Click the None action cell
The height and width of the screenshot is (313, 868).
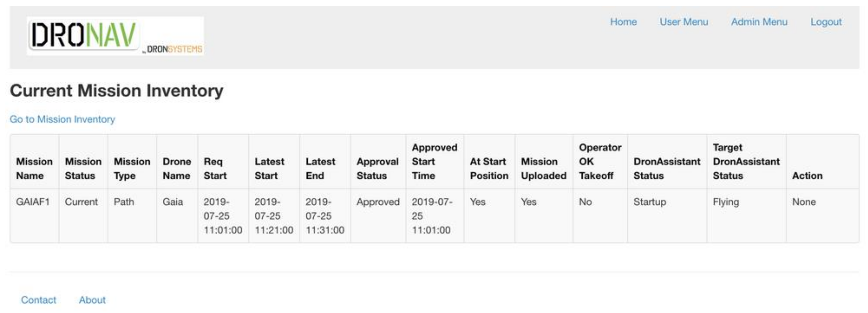pos(804,202)
